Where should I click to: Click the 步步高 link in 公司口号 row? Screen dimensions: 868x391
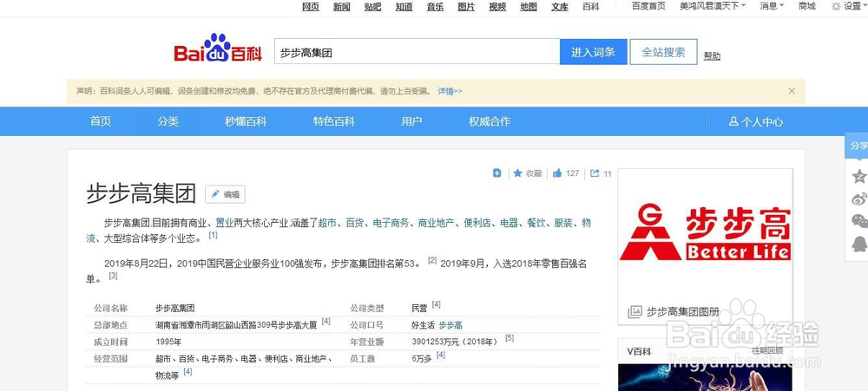(450, 325)
